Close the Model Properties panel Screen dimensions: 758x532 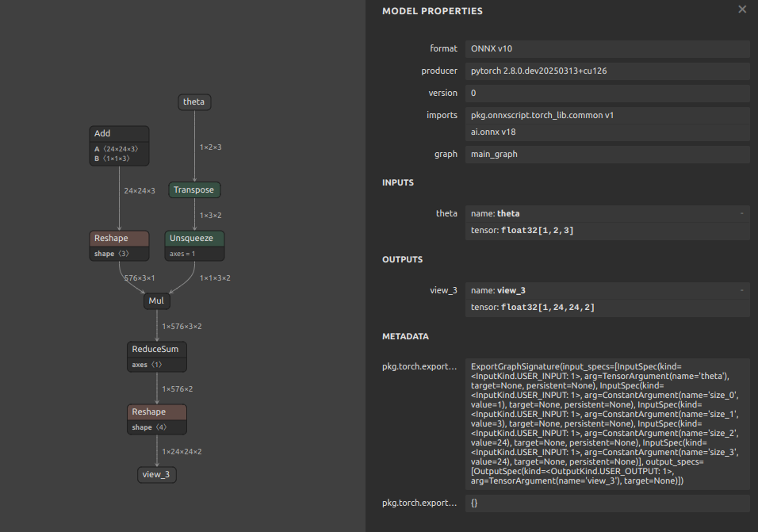pyautogui.click(x=742, y=10)
